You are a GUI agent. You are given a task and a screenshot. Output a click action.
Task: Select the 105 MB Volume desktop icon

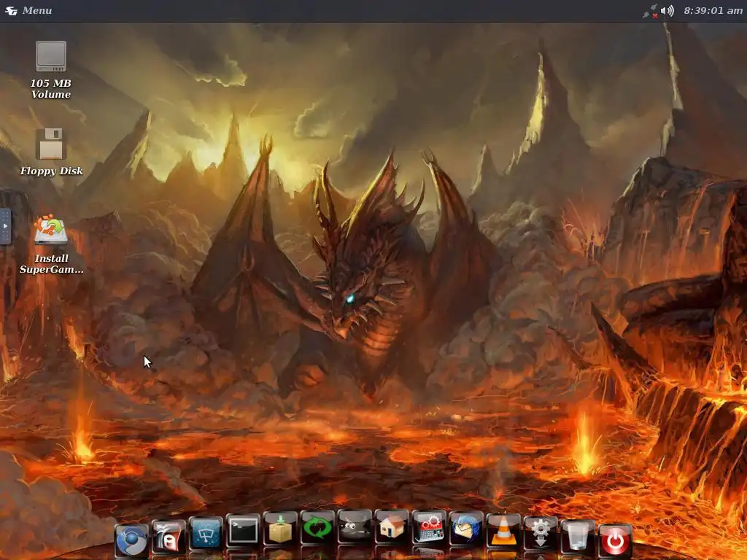pos(51,69)
